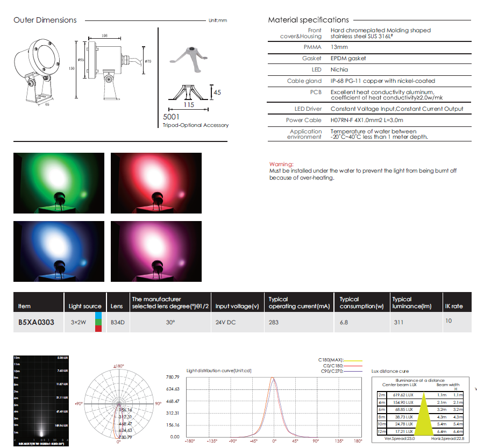Click the red Warning label
This screenshot has width=477, height=448.
281,164
